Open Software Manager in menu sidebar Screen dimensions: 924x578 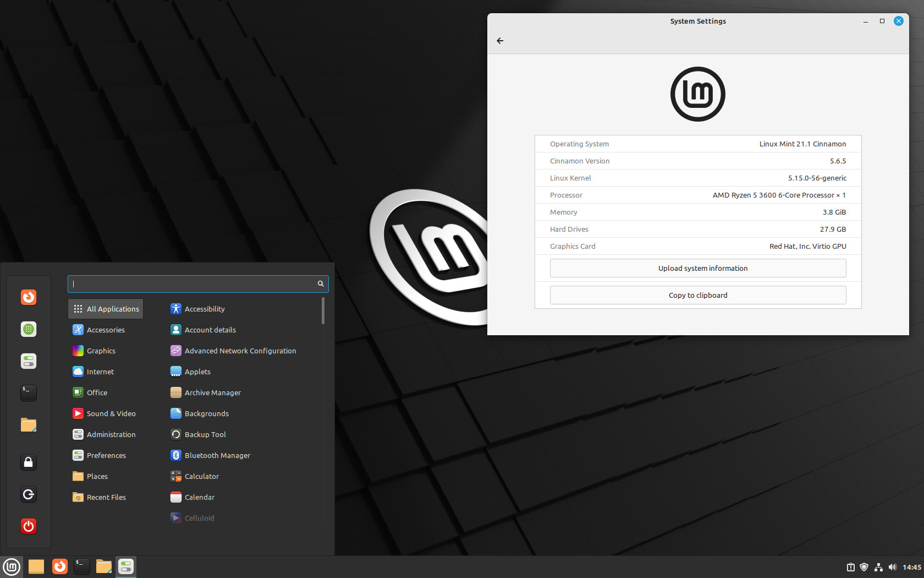pos(29,329)
